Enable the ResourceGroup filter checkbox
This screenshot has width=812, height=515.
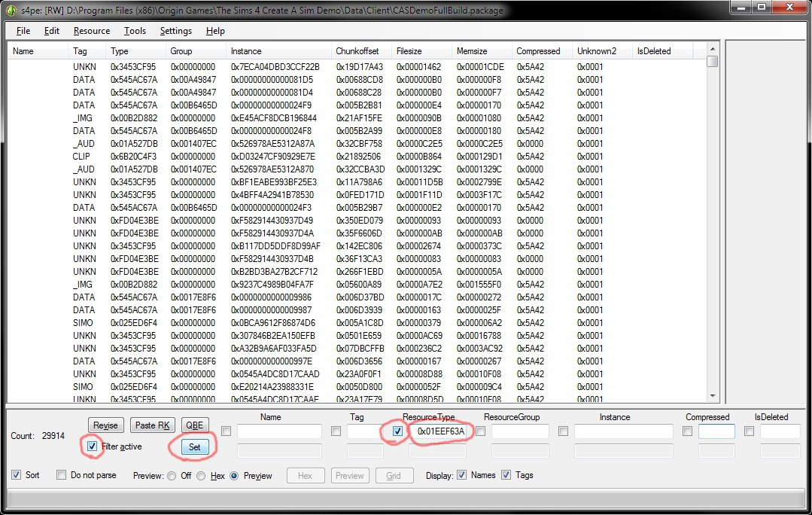pos(481,431)
